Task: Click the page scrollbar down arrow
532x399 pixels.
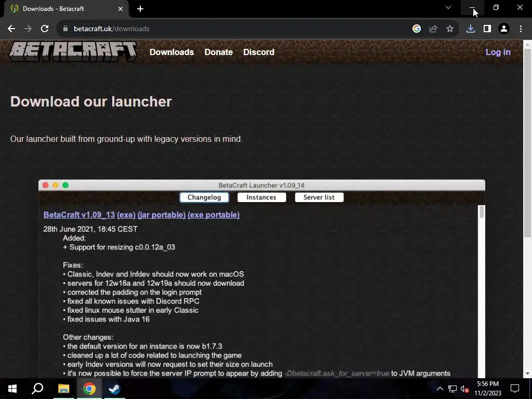Action: (528, 374)
